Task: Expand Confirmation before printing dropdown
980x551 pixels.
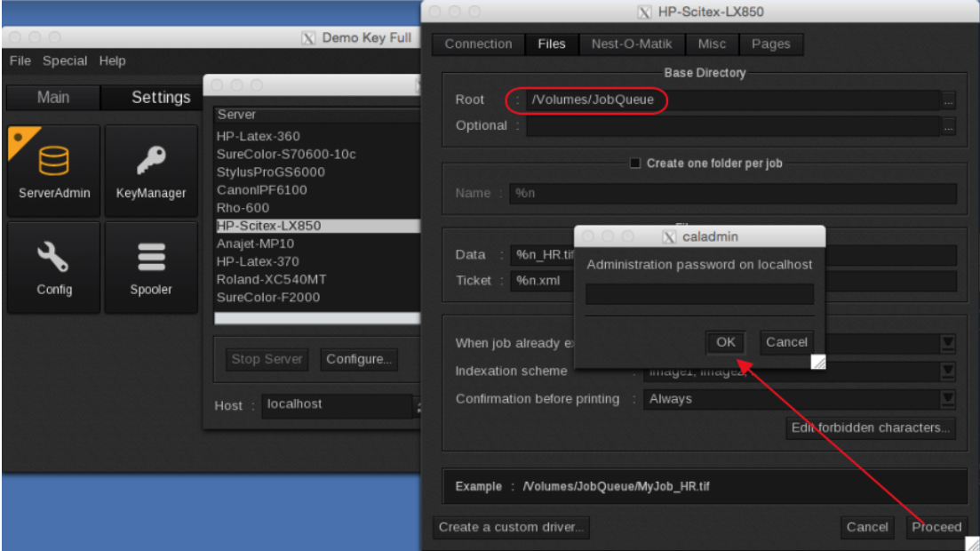Action: (x=948, y=399)
